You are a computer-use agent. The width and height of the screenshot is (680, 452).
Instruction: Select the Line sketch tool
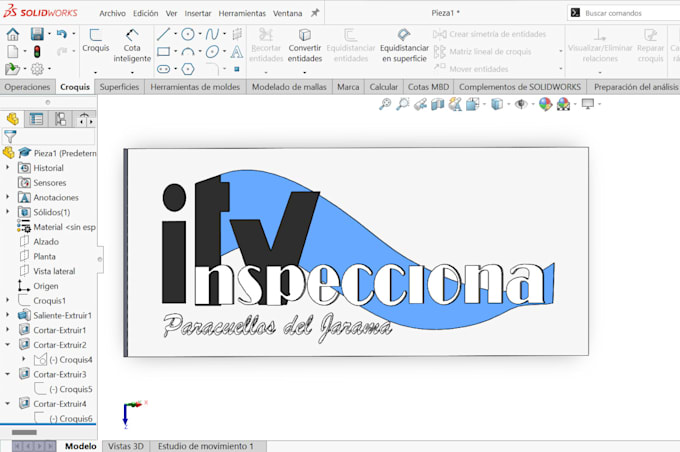click(x=163, y=34)
